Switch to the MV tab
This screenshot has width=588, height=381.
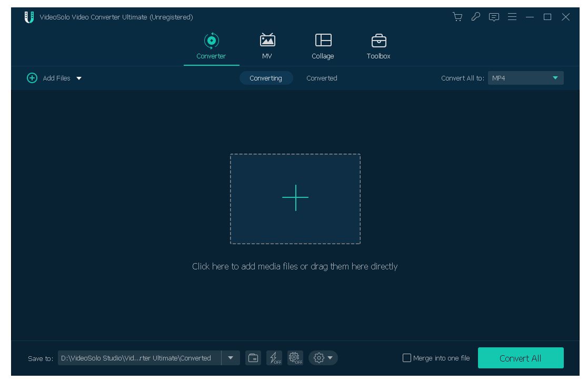(x=267, y=46)
